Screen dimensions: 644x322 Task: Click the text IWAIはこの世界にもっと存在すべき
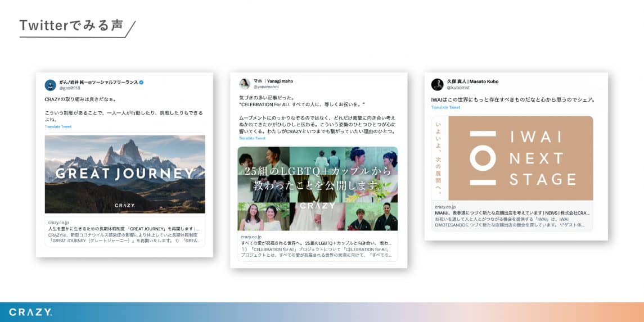(514, 99)
